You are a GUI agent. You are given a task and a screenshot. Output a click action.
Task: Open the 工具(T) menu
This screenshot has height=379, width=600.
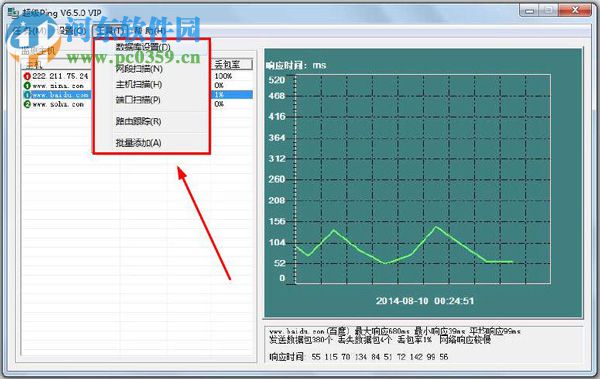click(111, 31)
